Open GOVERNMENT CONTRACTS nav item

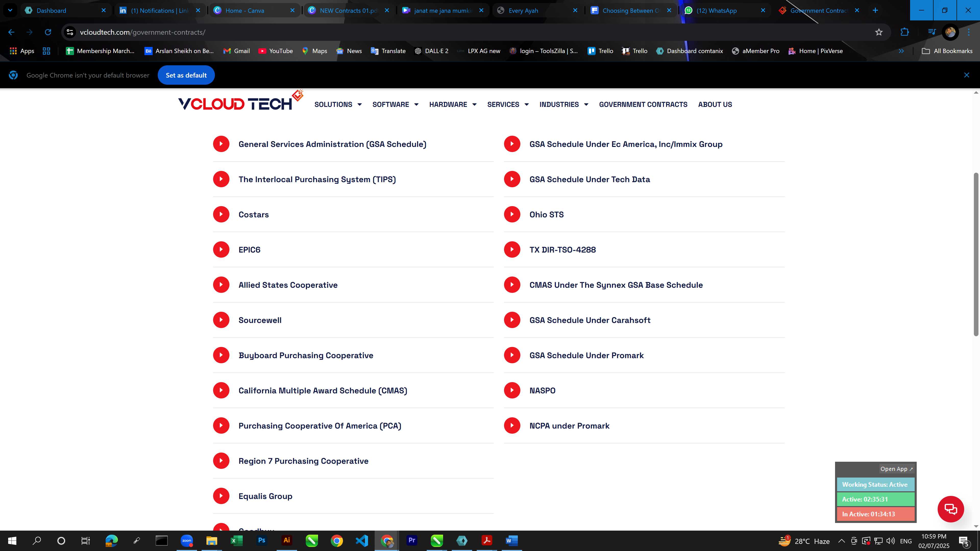(x=643, y=105)
